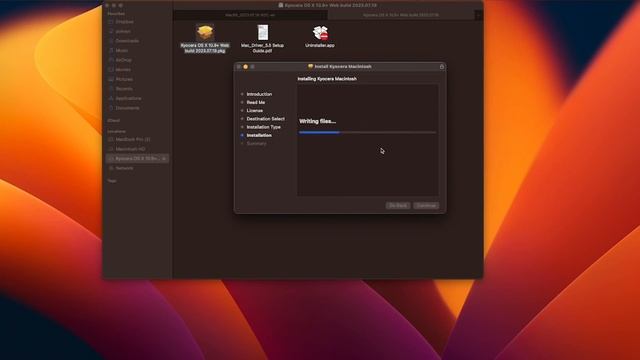Click the Go Back button in the installer
The width and height of the screenshot is (640, 360).
pos(398,205)
